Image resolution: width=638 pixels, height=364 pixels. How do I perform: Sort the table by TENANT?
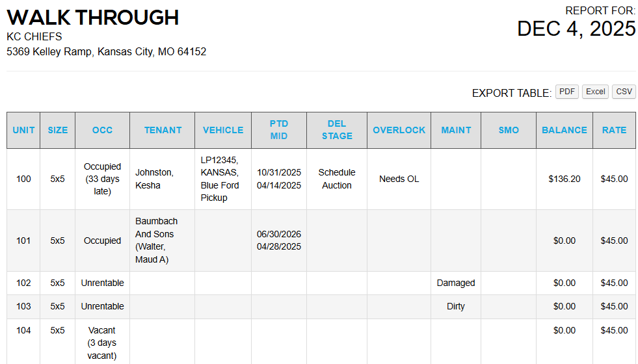[163, 130]
